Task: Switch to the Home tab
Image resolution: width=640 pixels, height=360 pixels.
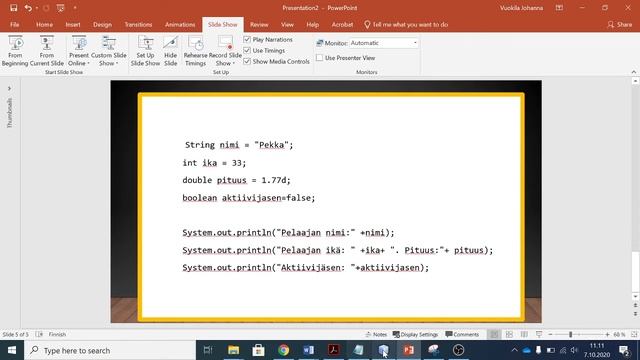Action: point(44,24)
